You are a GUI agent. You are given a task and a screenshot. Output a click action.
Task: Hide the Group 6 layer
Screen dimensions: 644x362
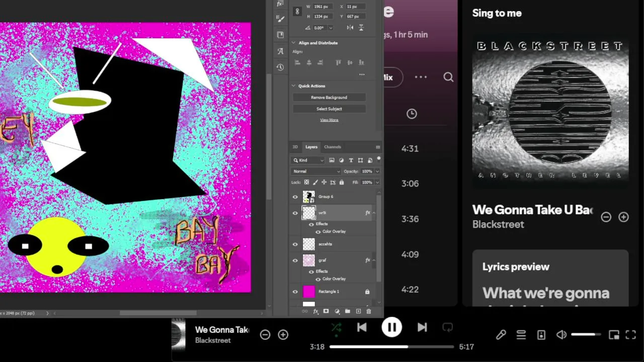(x=295, y=197)
